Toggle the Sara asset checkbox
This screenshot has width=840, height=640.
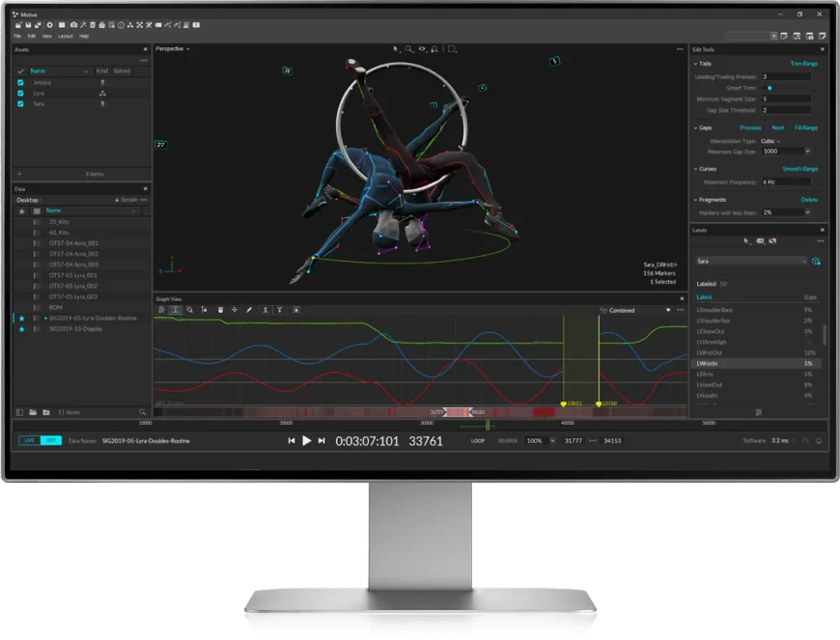click(x=20, y=104)
